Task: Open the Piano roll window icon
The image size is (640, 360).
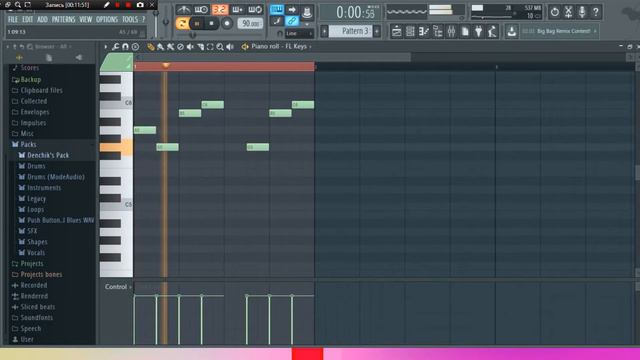Action: (x=424, y=31)
